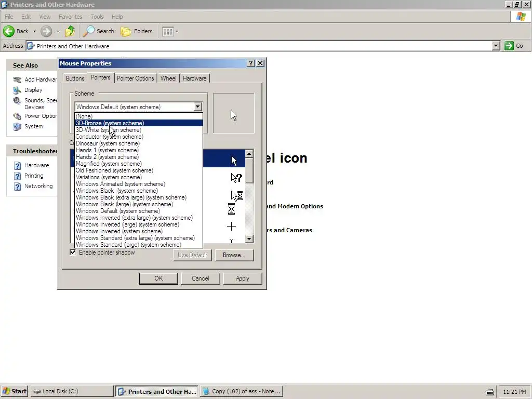Go up one folder level icon
Viewport: 532px width, 399px height.
click(x=70, y=31)
